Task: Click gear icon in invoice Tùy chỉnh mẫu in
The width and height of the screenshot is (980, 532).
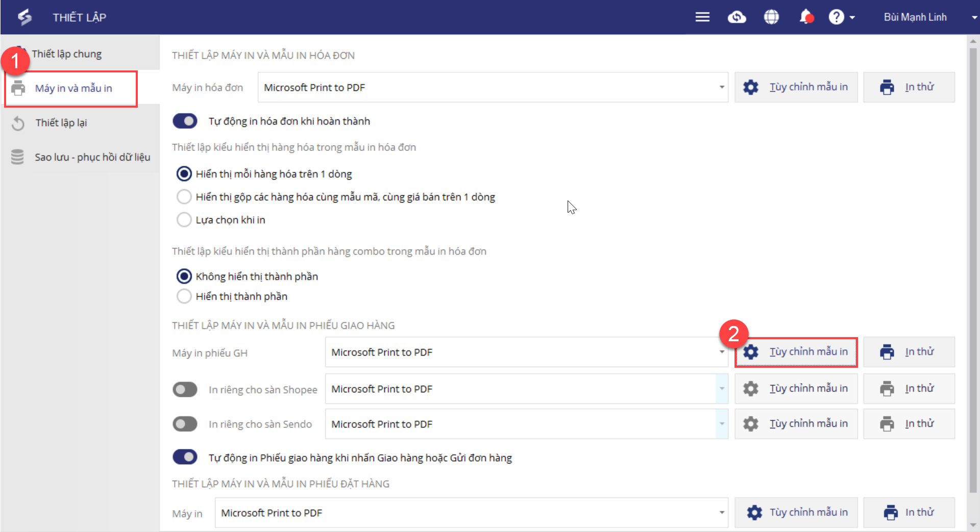Action: pos(751,87)
